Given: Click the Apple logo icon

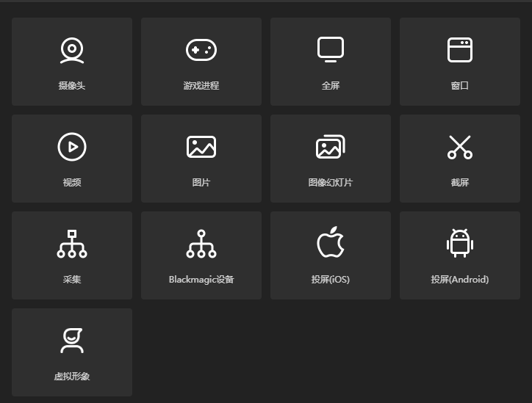Looking at the screenshot, I should 331,242.
